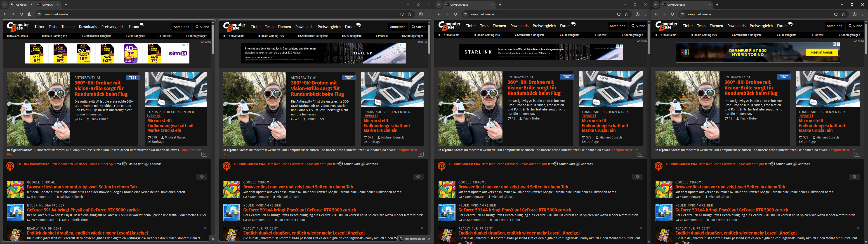
Task: Click the news feed settings gear in the rightmost window
Action: coord(854,177)
